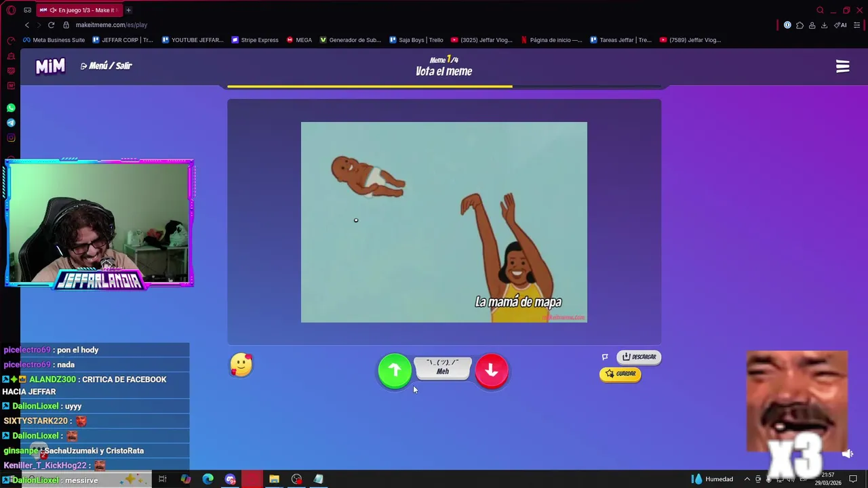Click the JEFFARLANDIA webcam overlay

100,223
